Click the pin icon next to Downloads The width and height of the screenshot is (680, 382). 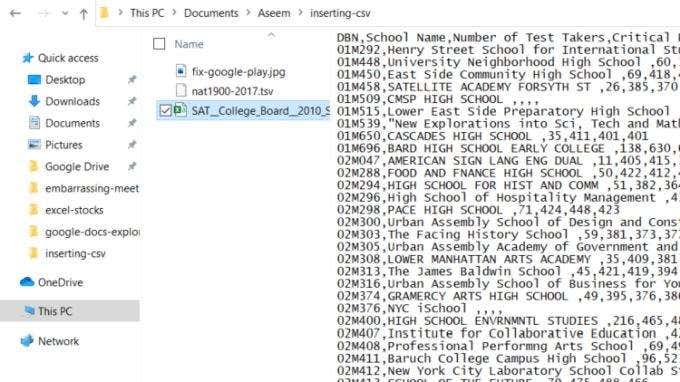132,101
